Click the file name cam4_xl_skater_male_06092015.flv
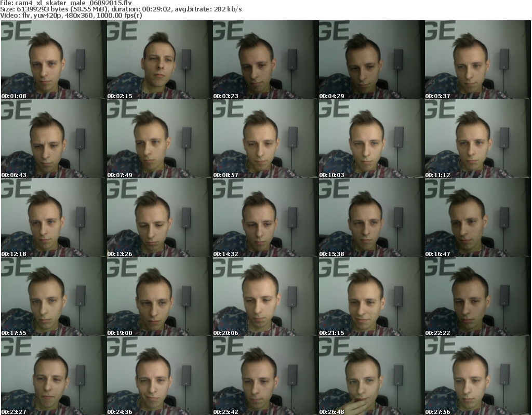Image resolution: width=532 pixels, height=415 pixels. coord(73,3)
